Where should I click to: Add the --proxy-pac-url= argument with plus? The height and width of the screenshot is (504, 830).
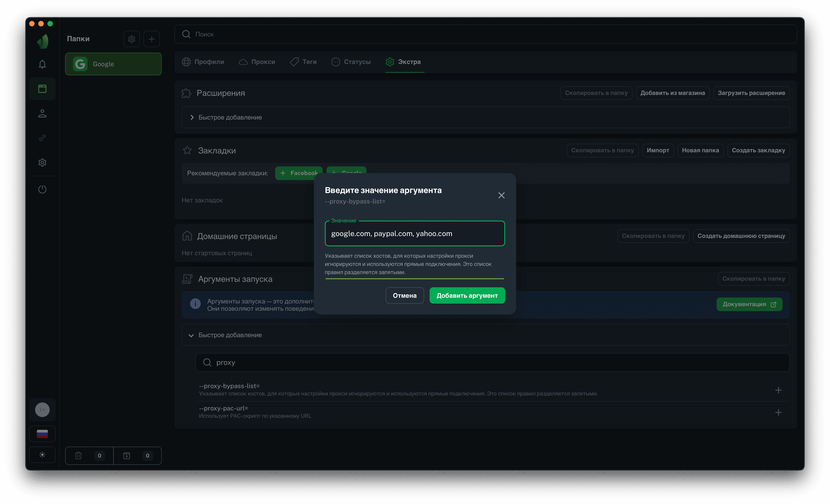778,413
